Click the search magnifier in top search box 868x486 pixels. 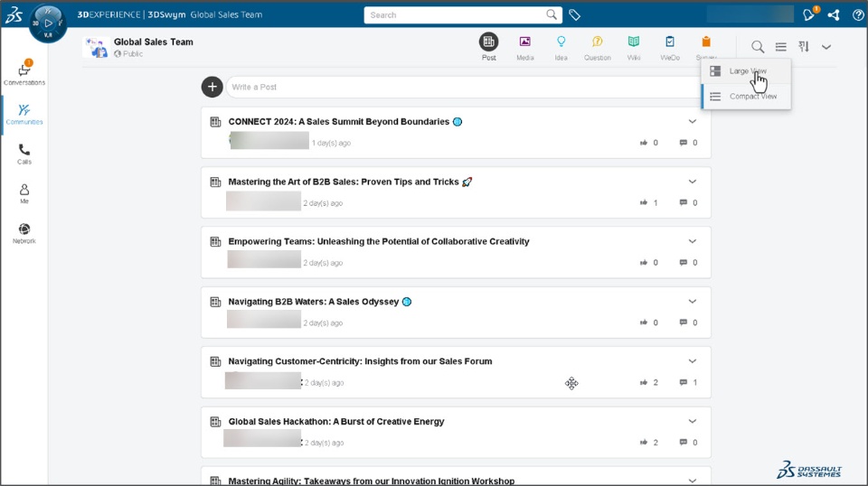(x=552, y=15)
